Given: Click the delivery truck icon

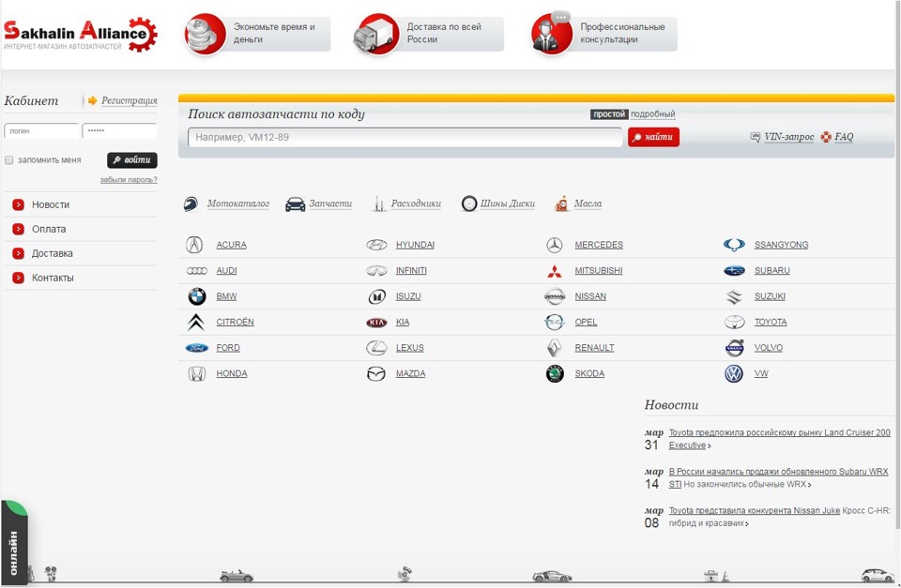Looking at the screenshot, I should (x=375, y=35).
